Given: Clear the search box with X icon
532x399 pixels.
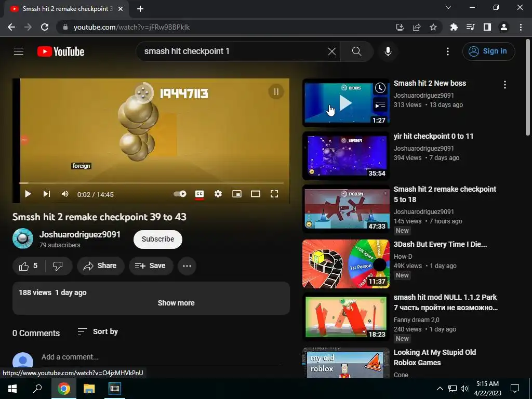Looking at the screenshot, I should click(332, 51).
